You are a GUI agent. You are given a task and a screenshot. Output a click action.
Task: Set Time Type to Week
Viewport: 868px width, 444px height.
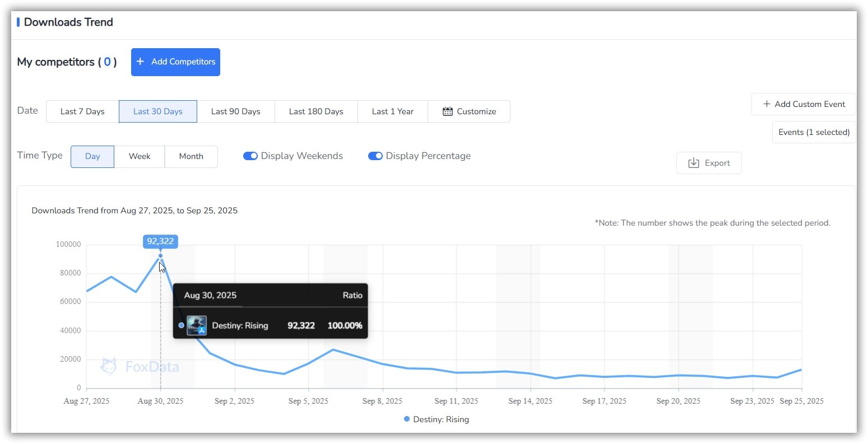[140, 157]
